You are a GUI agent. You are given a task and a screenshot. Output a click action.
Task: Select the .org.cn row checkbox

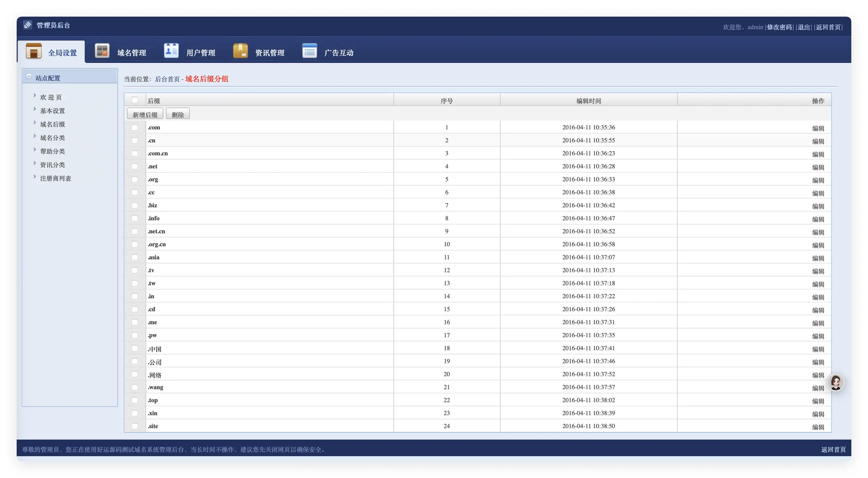[x=135, y=244]
